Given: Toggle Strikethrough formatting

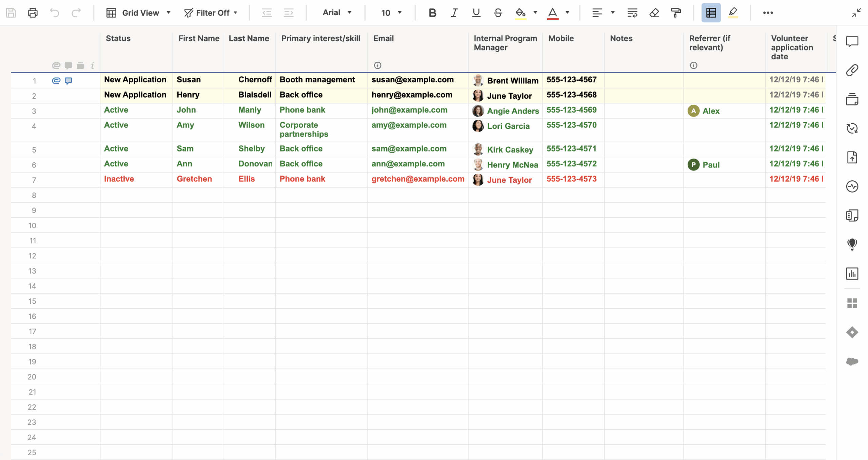Looking at the screenshot, I should click(x=498, y=13).
